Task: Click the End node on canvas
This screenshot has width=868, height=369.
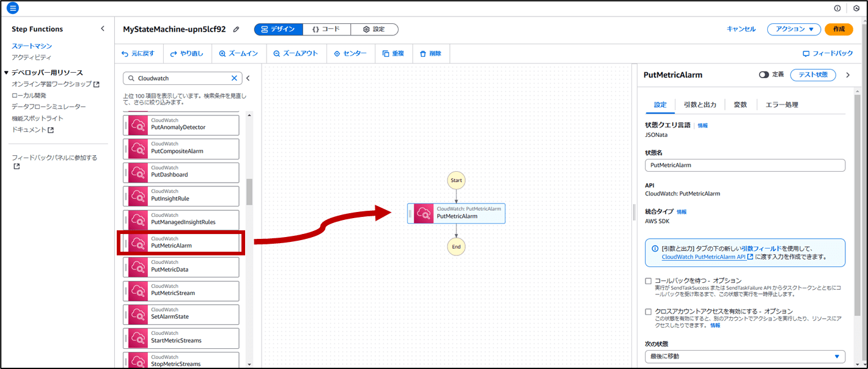Action: [456, 247]
